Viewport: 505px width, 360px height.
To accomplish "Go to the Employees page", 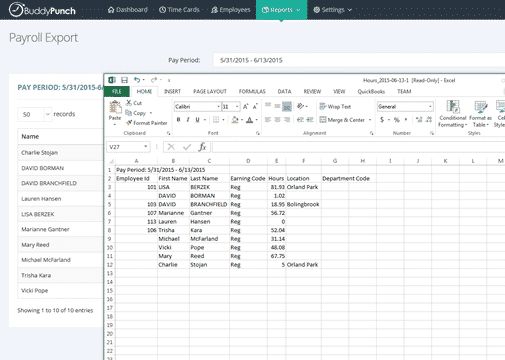I will coord(231,10).
